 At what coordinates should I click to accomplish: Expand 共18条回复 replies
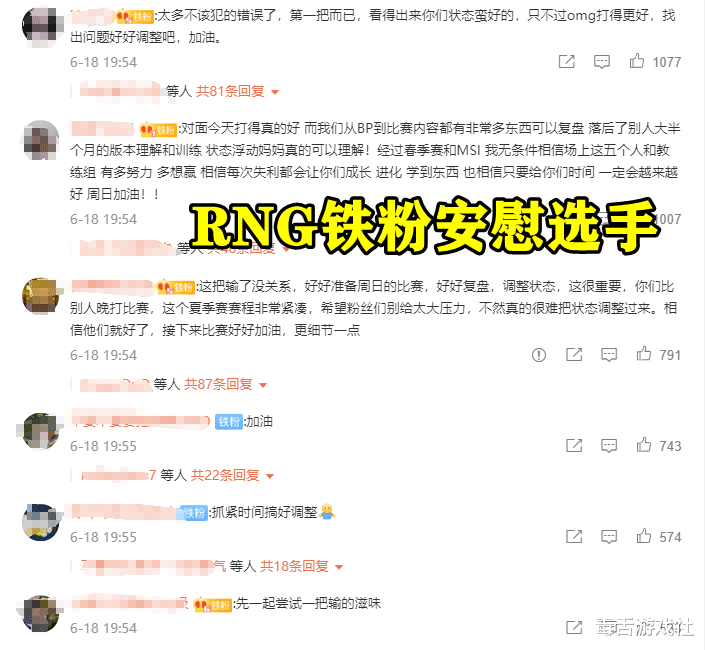301,567
